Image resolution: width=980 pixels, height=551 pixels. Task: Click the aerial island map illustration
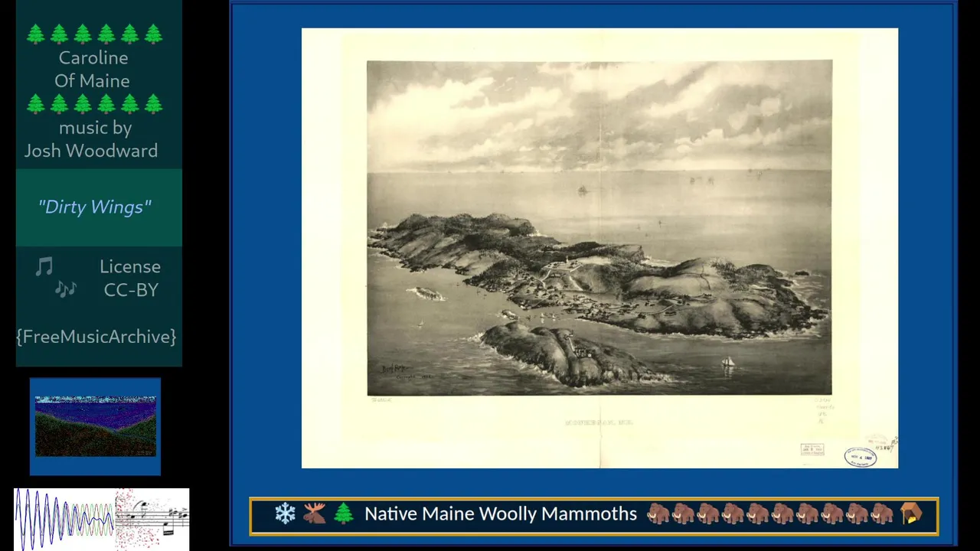[x=599, y=227]
